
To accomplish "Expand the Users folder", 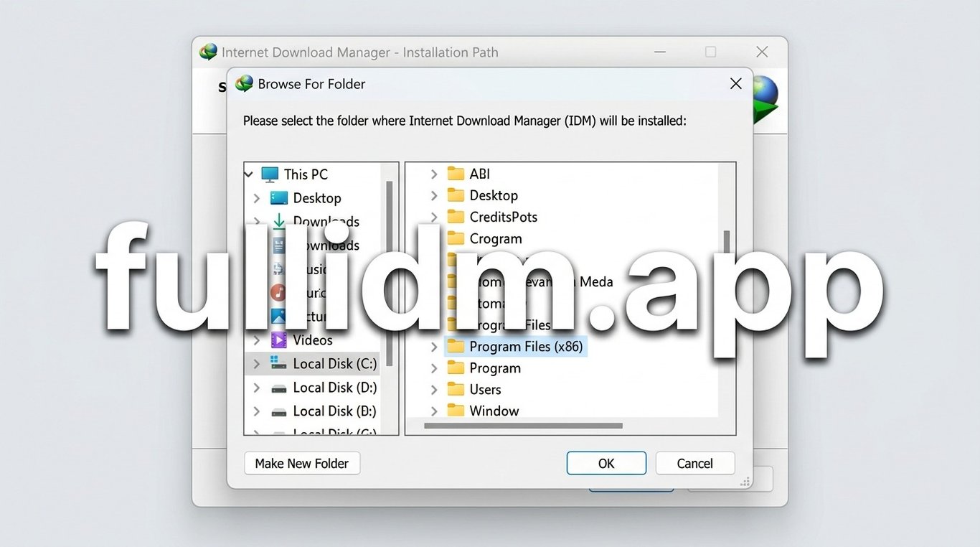I will click(434, 390).
